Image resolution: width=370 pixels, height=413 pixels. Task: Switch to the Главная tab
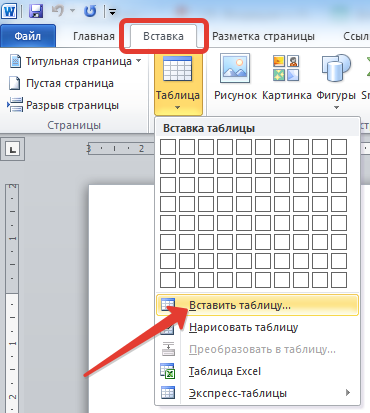pos(94,36)
